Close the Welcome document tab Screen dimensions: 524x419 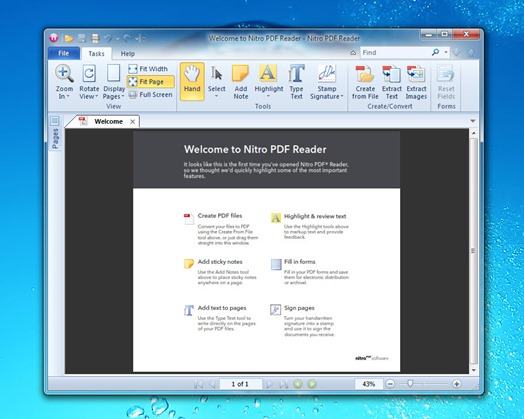coord(132,122)
